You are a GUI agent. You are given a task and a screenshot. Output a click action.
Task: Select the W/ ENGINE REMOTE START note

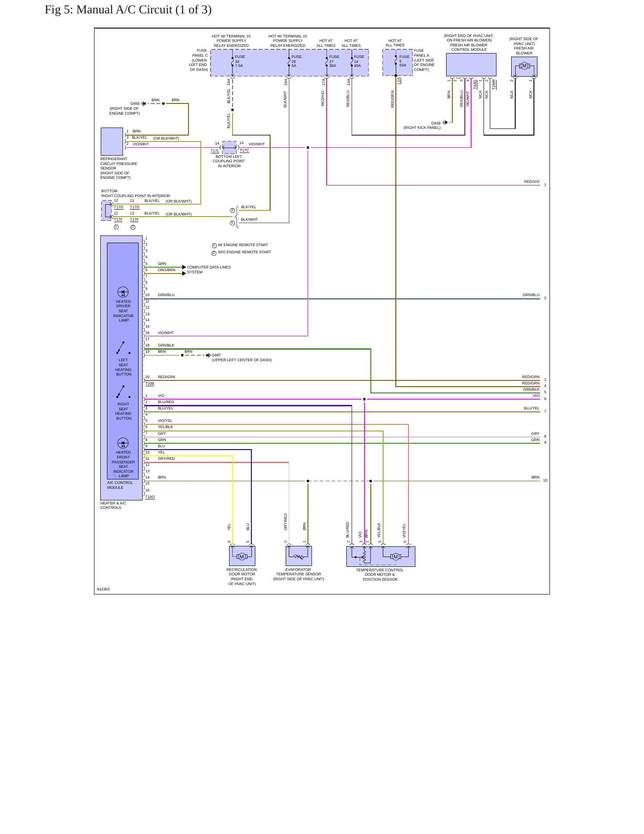(x=243, y=245)
